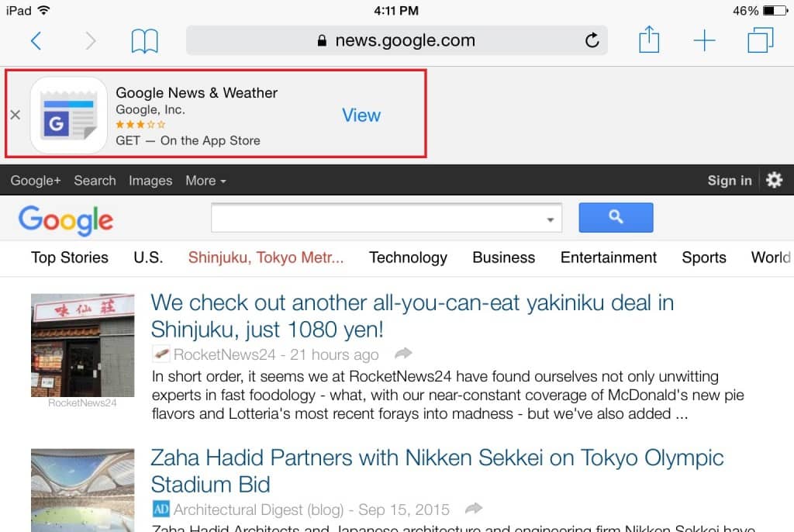Open settings gear icon

pyautogui.click(x=775, y=180)
